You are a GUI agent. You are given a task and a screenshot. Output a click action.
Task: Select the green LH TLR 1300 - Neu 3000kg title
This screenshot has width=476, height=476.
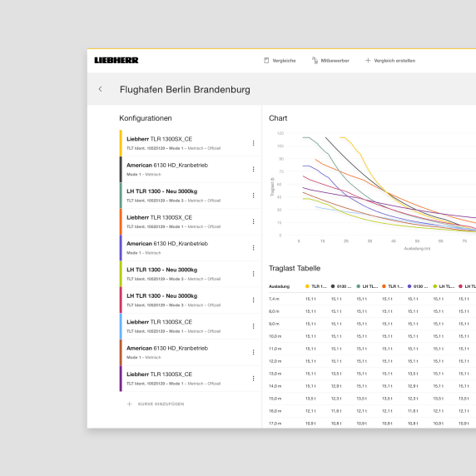pyautogui.click(x=161, y=191)
